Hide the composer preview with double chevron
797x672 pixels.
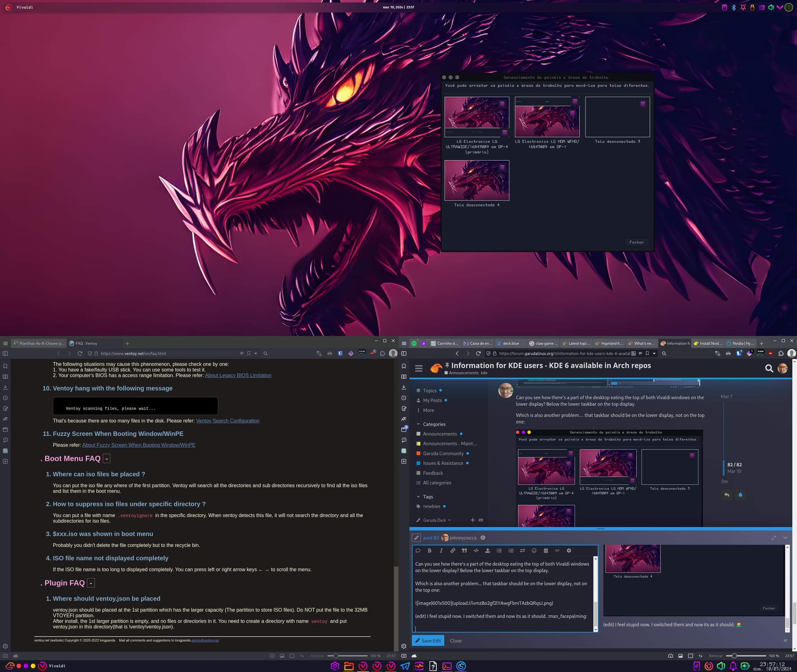[785, 640]
